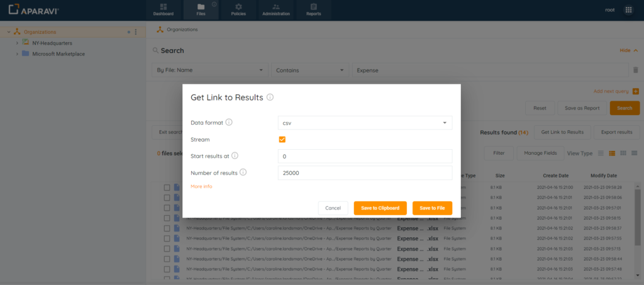Open the Data format csv dropdown
Viewport: 644px width, 285px height.
365,123
